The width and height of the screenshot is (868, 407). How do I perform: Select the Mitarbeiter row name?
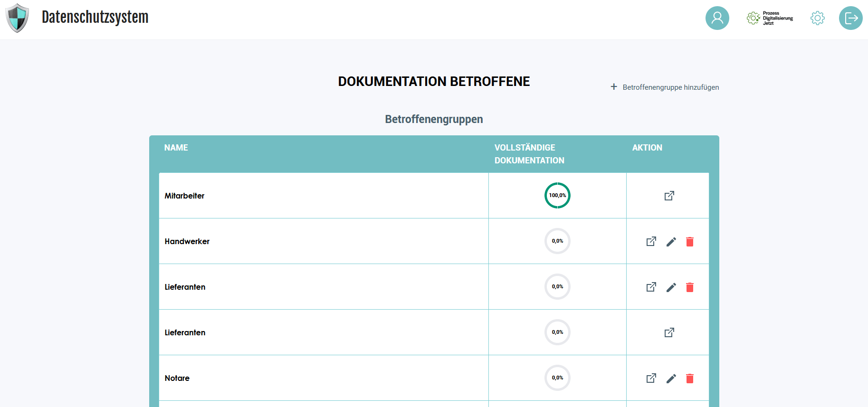pos(184,196)
